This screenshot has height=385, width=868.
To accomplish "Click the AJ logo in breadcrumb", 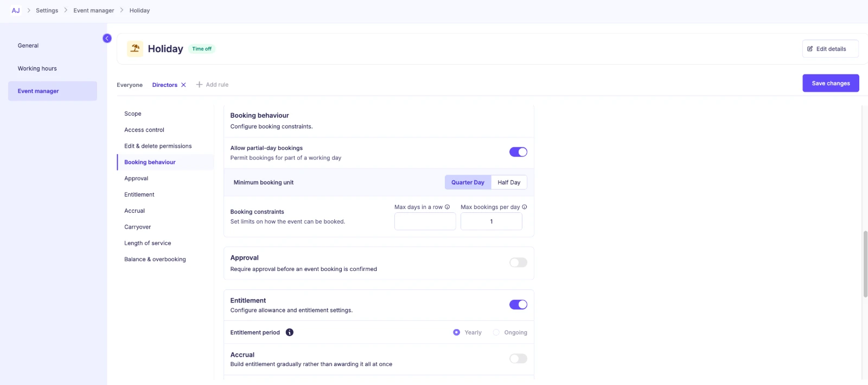I will [x=16, y=10].
